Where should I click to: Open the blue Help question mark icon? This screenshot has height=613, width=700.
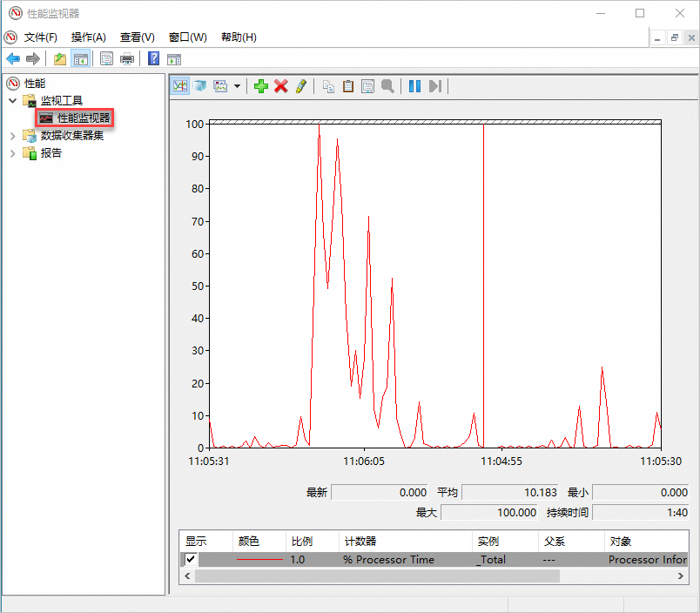pos(153,58)
